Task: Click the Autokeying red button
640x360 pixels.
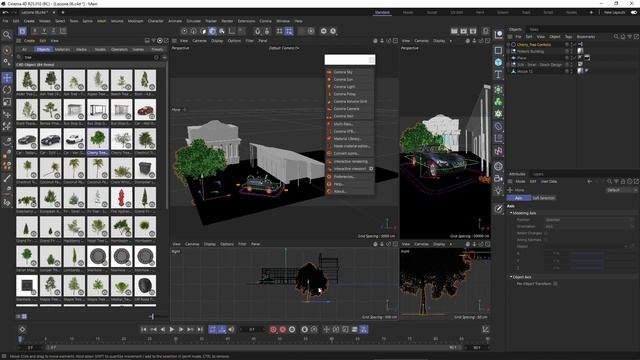Action: 282,329
